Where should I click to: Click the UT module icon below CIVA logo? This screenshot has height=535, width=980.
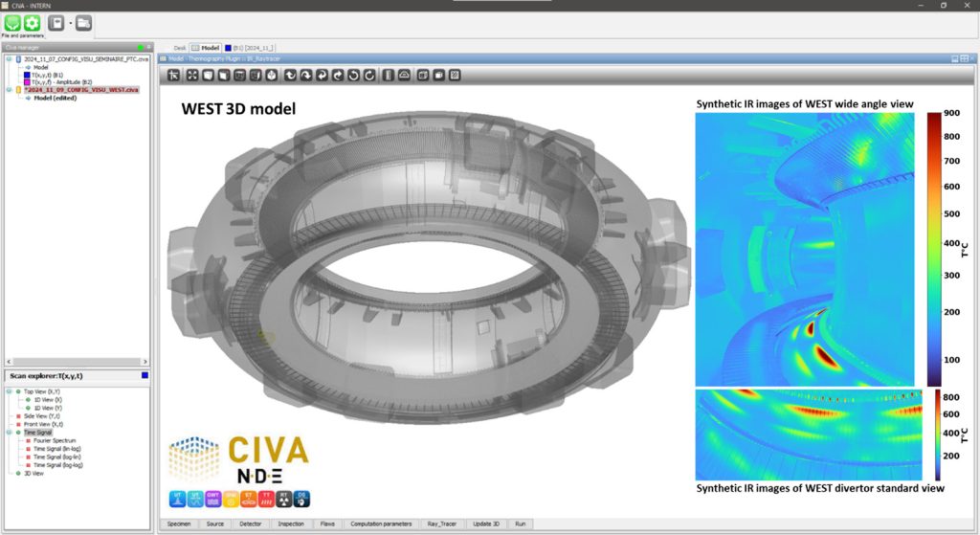177,499
